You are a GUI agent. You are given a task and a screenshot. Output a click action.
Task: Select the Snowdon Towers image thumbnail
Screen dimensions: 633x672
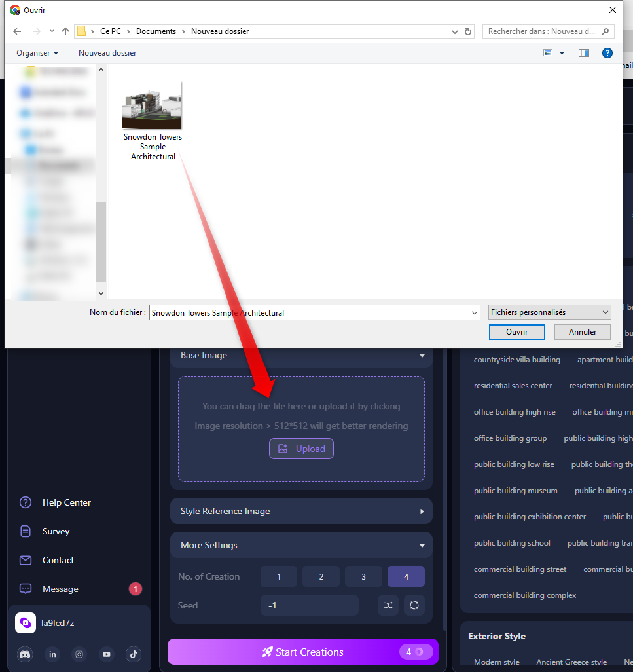tap(153, 106)
